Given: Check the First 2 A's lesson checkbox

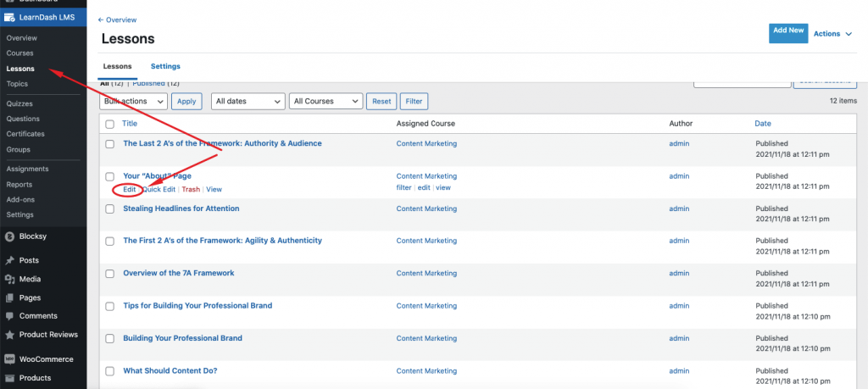Looking at the screenshot, I should tap(109, 242).
